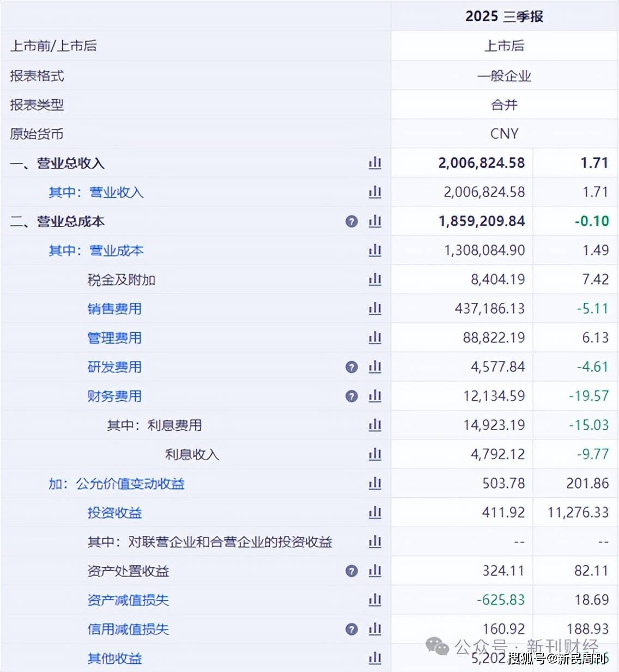Select the 资产减值损失 link
Viewport: 619px width, 672px height.
pyautogui.click(x=128, y=600)
